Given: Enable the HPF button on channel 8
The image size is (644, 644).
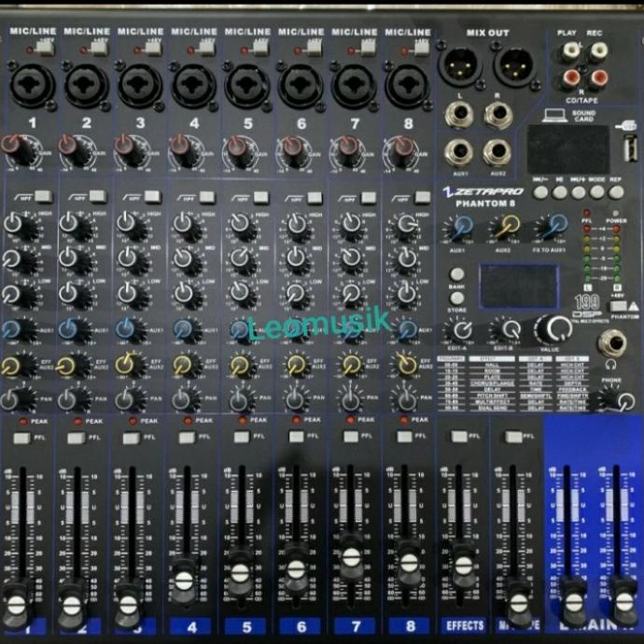Looking at the screenshot, I should click(x=422, y=198).
